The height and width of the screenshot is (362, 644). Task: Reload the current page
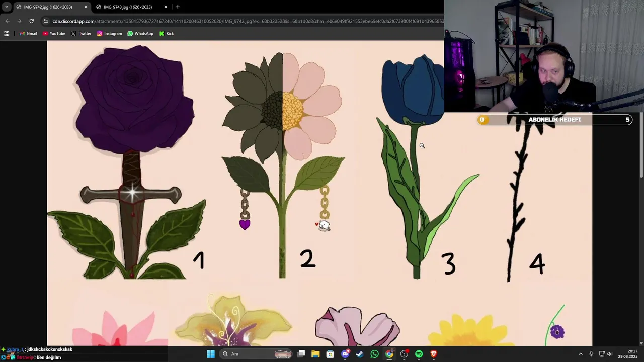31,21
